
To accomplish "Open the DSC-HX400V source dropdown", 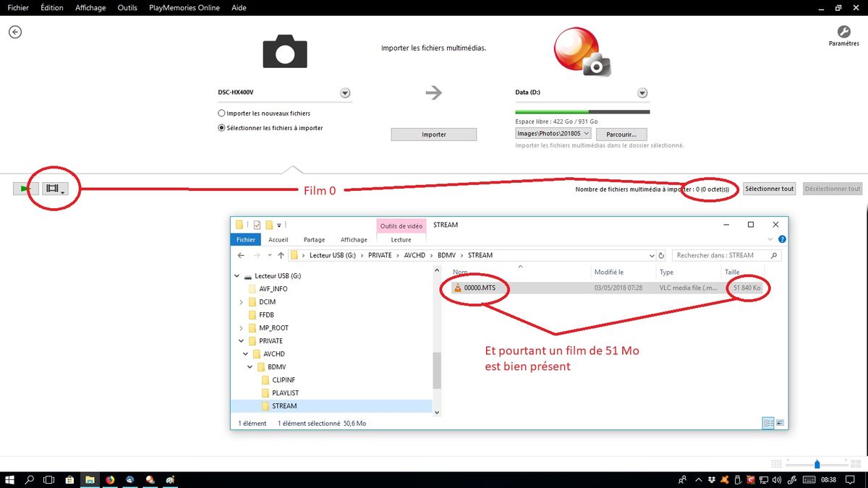I will point(345,93).
